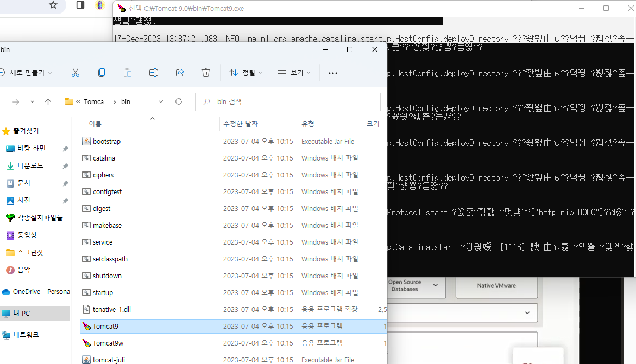The height and width of the screenshot is (364, 636).
Task: Toggle the browser side panel icon
Action: tap(80, 5)
